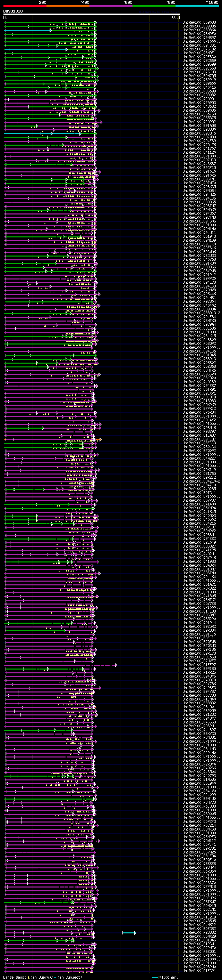Select hit label UniRef100_Q2L049
The width and height of the screenshot is (222, 980).
click(199, 543)
